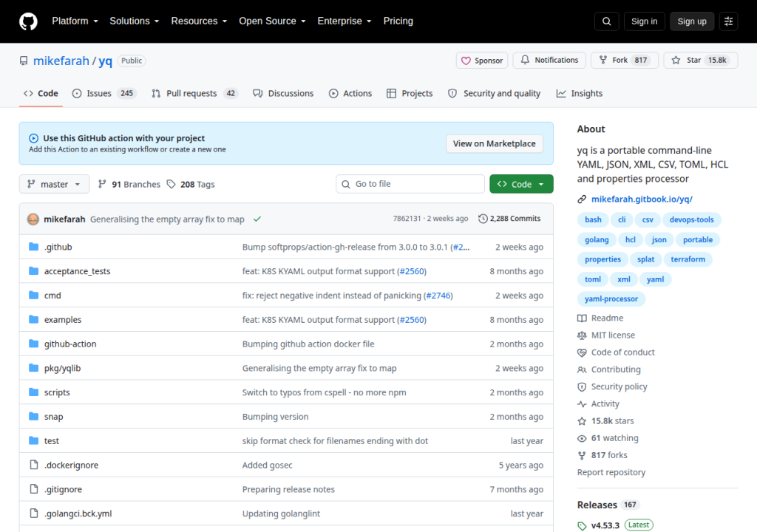Switch to the Actions tab
757x532 pixels.
pos(350,93)
